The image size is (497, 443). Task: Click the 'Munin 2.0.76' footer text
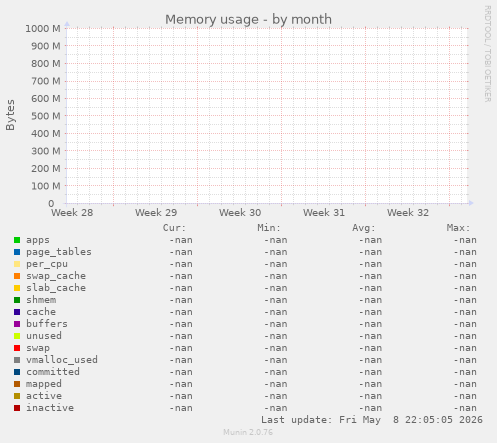click(248, 432)
